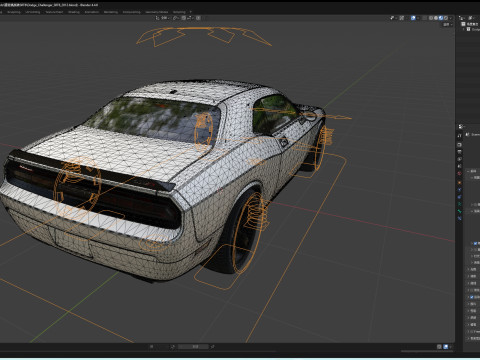Open the Render properties tab
Viewport: 480px width, 360px height.
[x=459, y=145]
